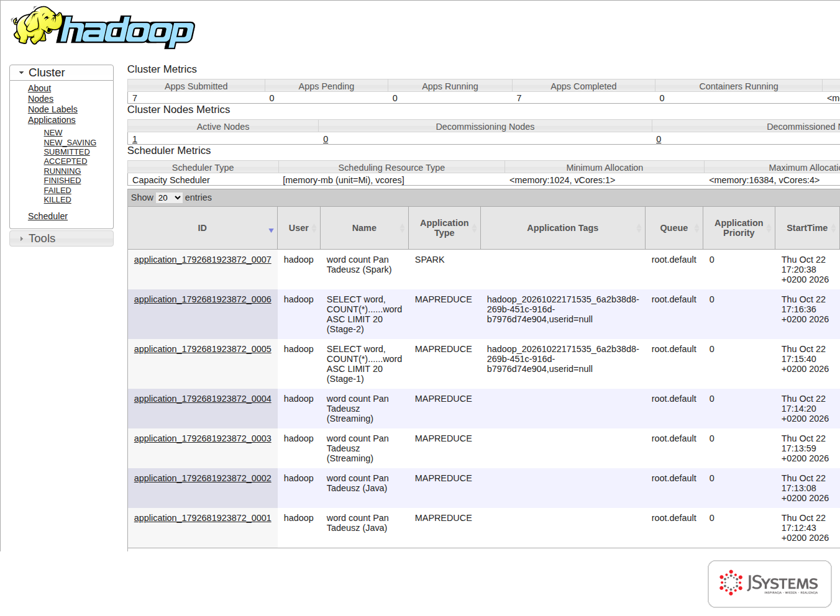Open application_1792681923872_0003 details

click(x=203, y=438)
